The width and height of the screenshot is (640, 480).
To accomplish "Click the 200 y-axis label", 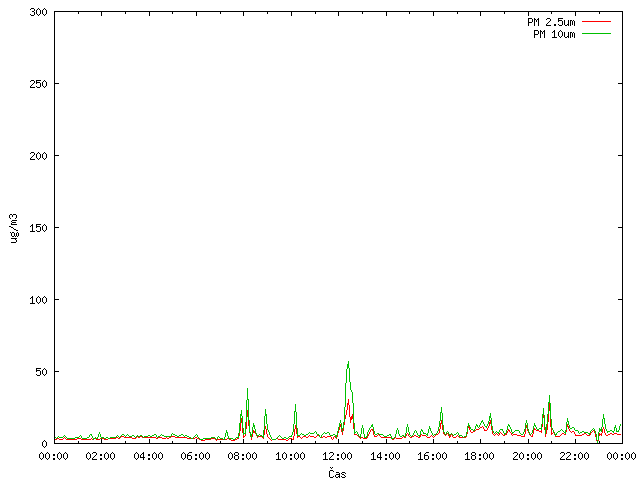I will tap(38, 156).
